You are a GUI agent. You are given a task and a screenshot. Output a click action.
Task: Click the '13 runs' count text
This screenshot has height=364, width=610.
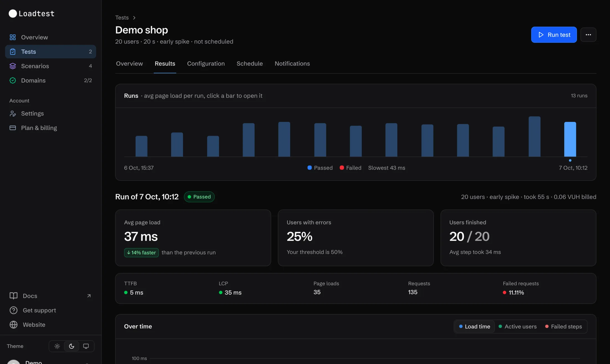click(579, 96)
